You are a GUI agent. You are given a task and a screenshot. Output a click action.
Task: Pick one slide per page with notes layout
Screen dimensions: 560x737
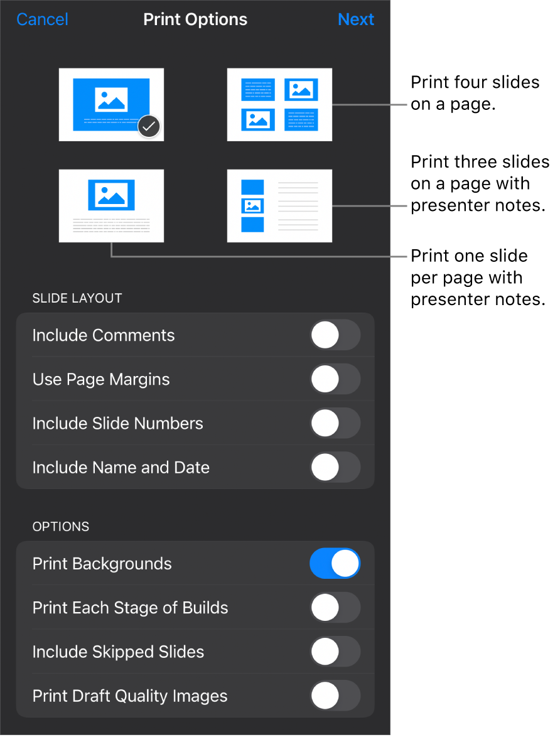(111, 206)
